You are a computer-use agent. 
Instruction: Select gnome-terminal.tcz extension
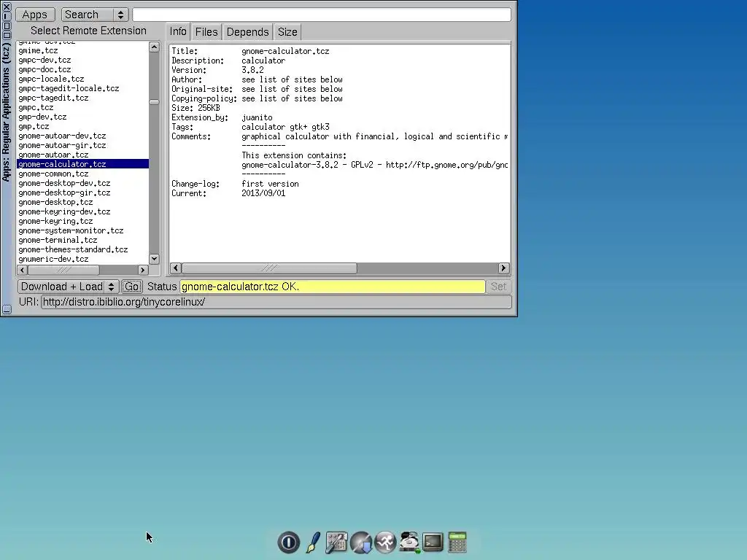tap(82, 240)
